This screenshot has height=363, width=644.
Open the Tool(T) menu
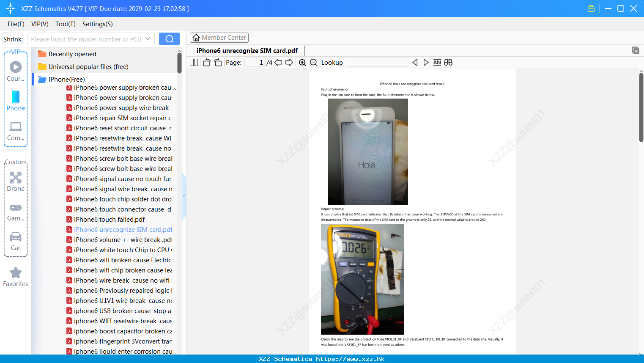point(66,24)
